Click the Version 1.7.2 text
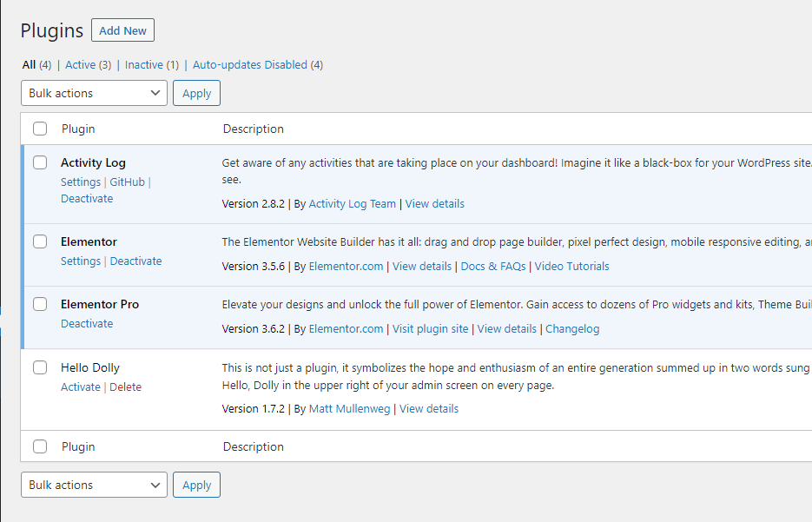Image resolution: width=812 pixels, height=522 pixels. tap(254, 409)
